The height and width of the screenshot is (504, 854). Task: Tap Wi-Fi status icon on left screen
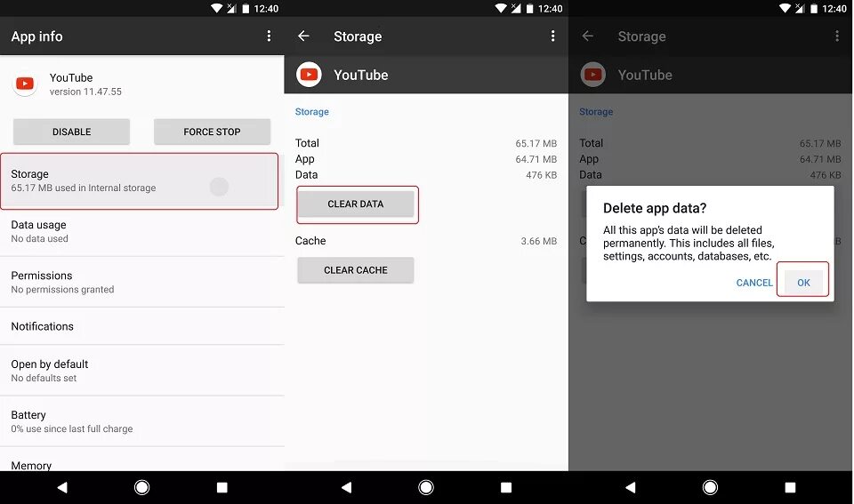pos(217,8)
